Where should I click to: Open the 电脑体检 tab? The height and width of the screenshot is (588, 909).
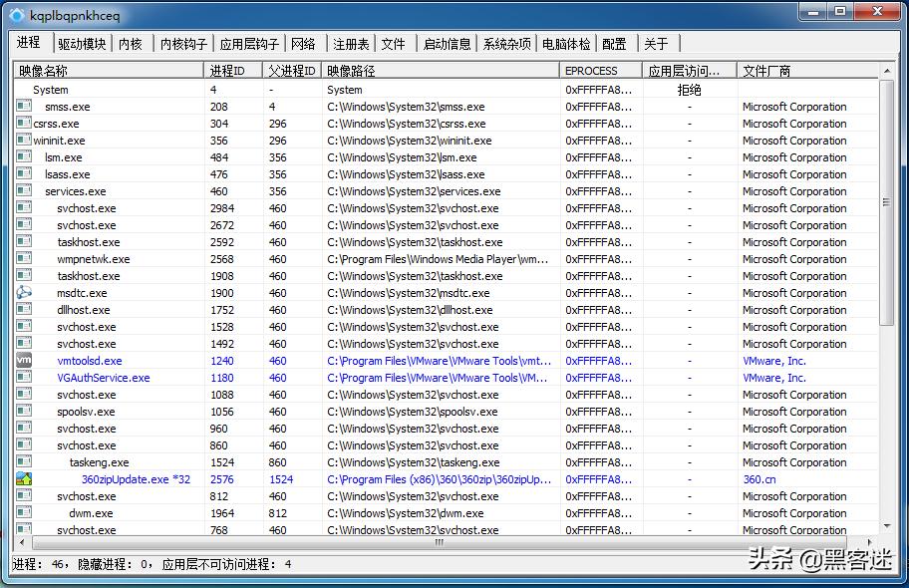(566, 43)
